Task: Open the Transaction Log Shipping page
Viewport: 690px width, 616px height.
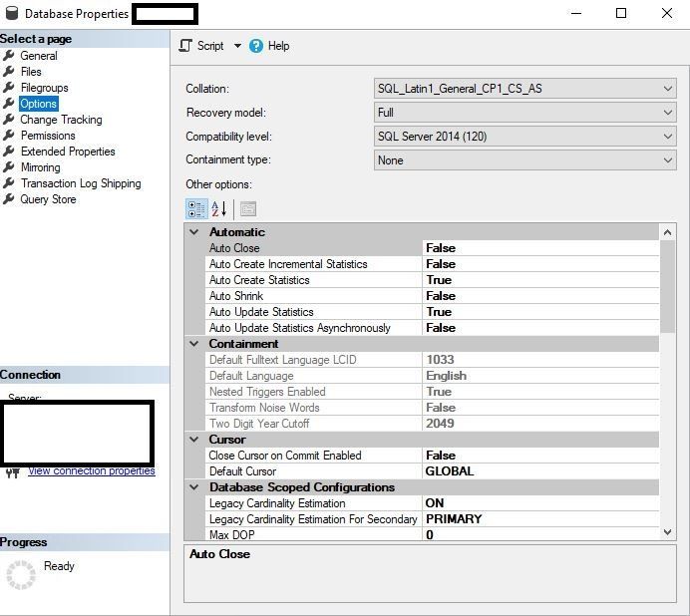Action: pos(81,183)
